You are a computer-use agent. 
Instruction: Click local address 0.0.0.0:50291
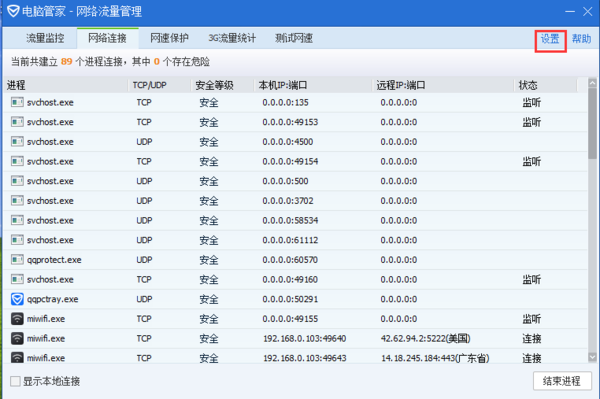point(290,299)
